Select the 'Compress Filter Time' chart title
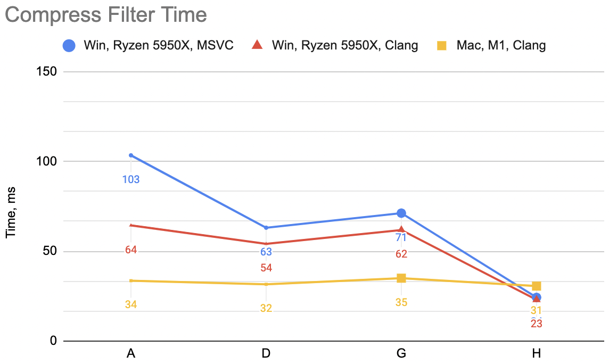This screenshot has height=364, width=609. tap(105, 15)
